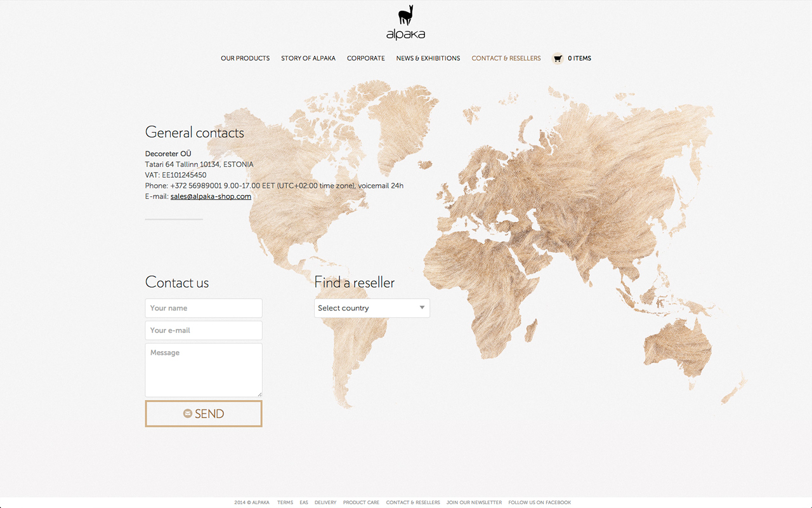Click the Alpaka logo at top
Image resolution: width=812 pixels, height=508 pixels.
click(x=405, y=23)
